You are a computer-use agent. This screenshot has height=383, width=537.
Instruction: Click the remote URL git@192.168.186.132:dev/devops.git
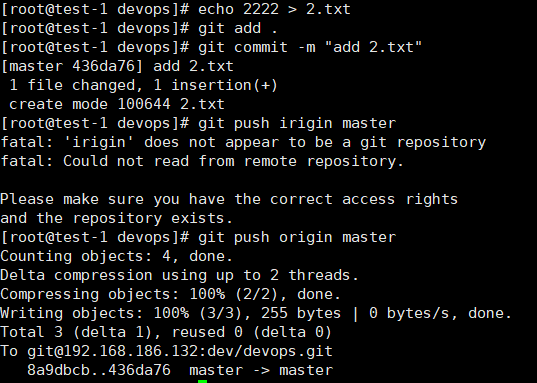pos(180,351)
